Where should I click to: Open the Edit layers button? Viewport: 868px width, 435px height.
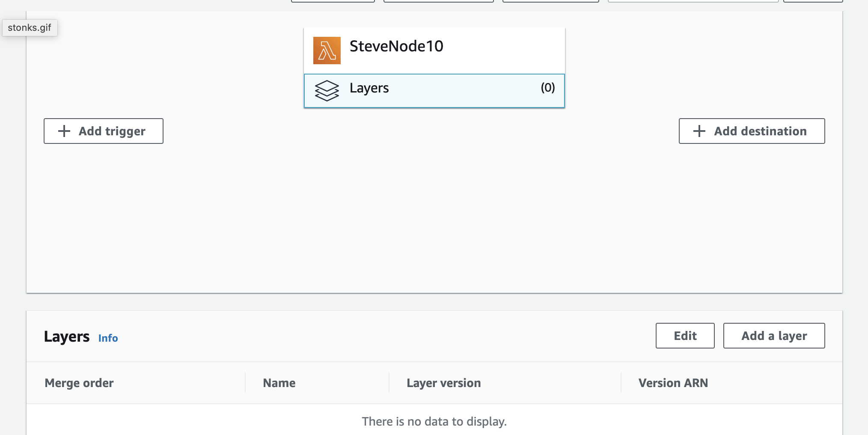[x=685, y=336]
